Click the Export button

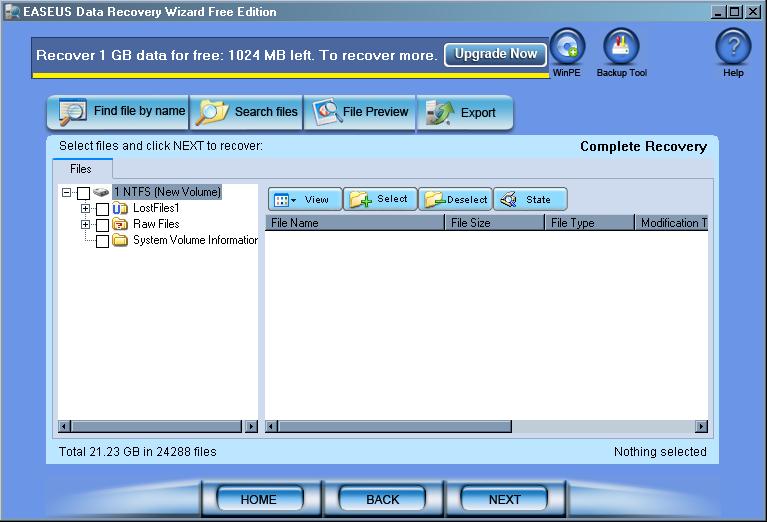(x=465, y=112)
